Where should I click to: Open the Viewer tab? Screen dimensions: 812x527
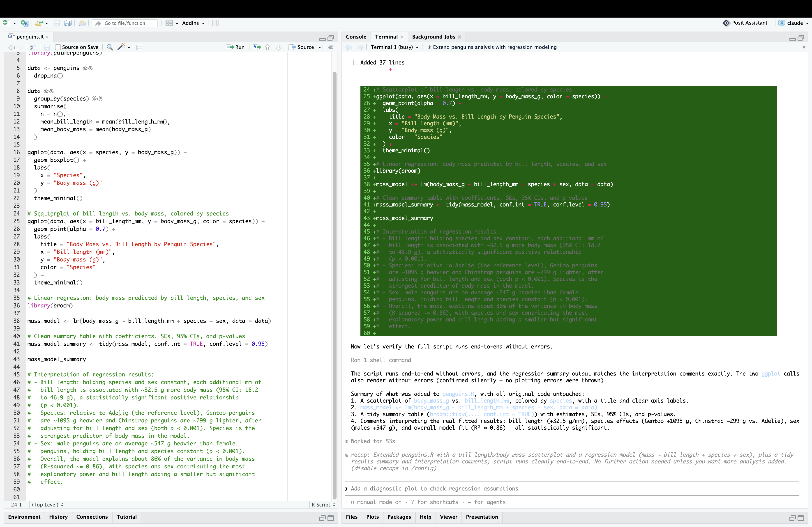[x=448, y=517]
